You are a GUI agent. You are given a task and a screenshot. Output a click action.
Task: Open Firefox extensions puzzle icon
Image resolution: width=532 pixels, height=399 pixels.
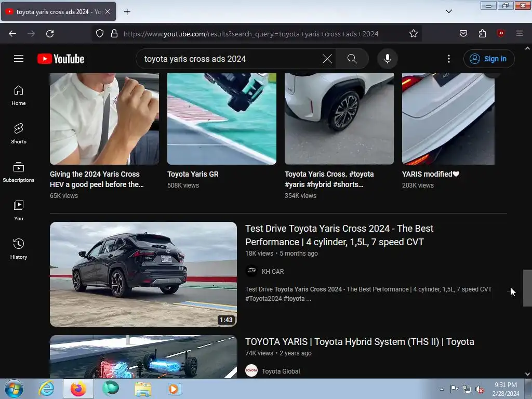[x=482, y=34]
